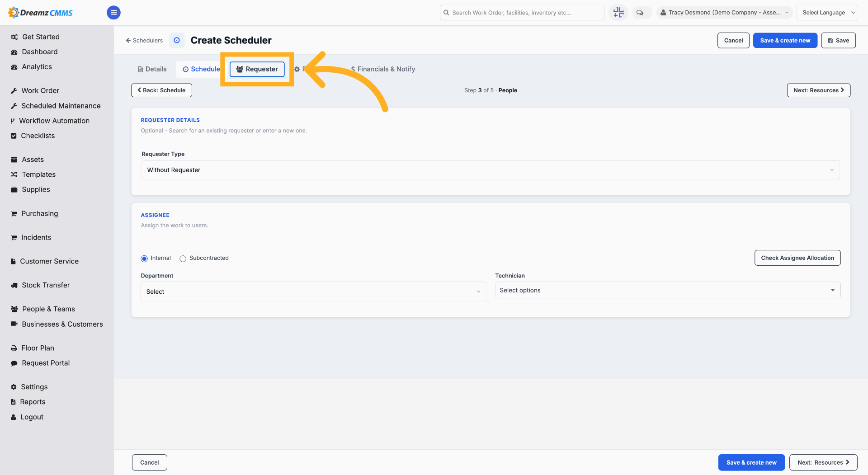Open Work Order in sidebar

coord(35,90)
